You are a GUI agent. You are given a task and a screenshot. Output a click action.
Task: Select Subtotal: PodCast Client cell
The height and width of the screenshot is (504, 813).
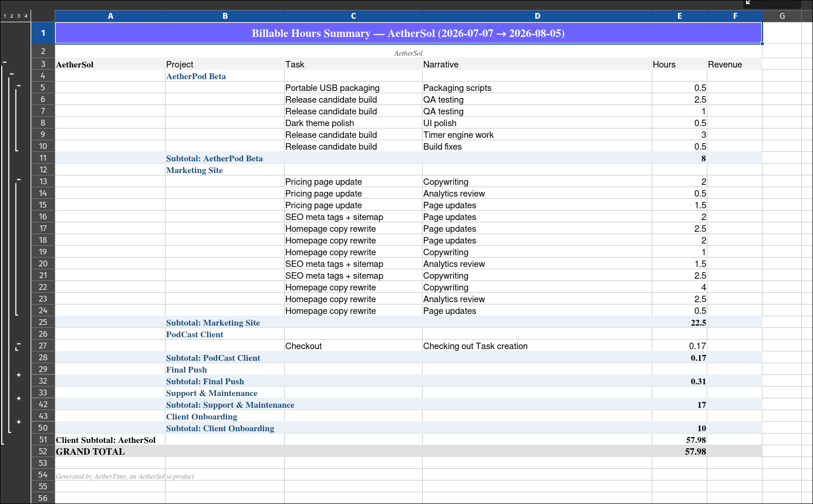click(x=225, y=358)
